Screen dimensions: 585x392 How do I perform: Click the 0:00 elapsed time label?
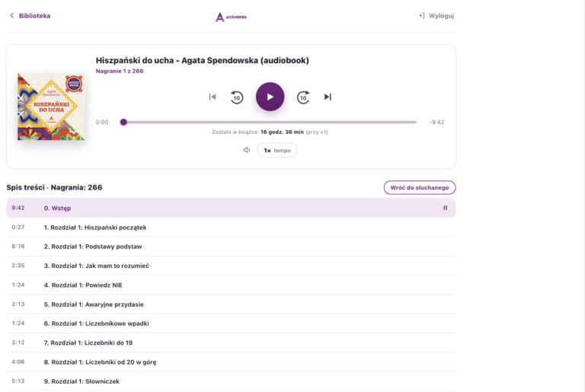coord(102,122)
